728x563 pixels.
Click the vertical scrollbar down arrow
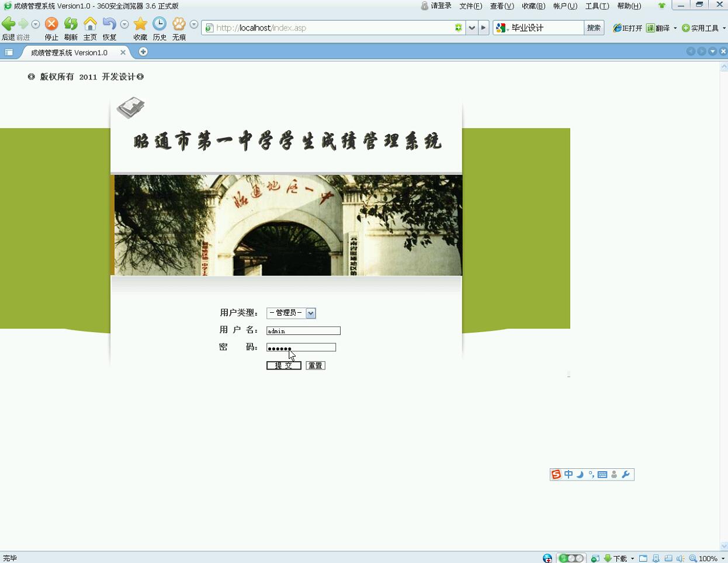coord(724,546)
